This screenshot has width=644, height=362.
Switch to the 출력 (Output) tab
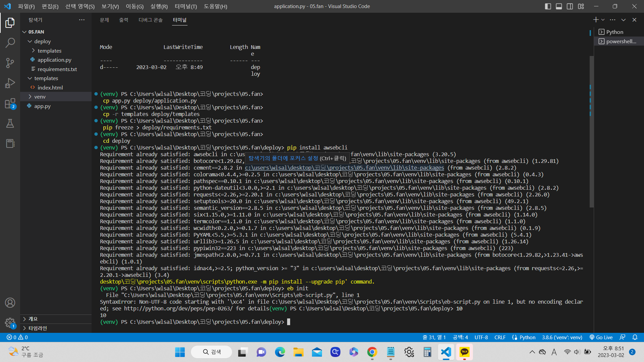coord(123,20)
